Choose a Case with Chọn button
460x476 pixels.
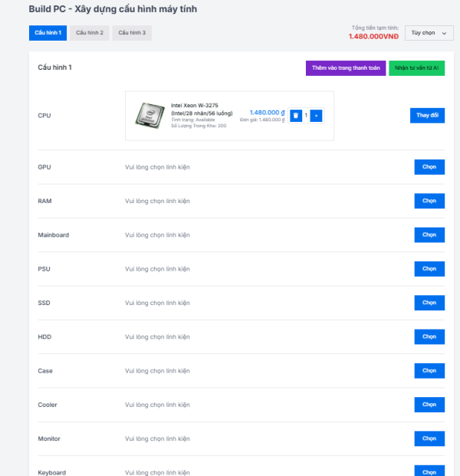(x=429, y=371)
